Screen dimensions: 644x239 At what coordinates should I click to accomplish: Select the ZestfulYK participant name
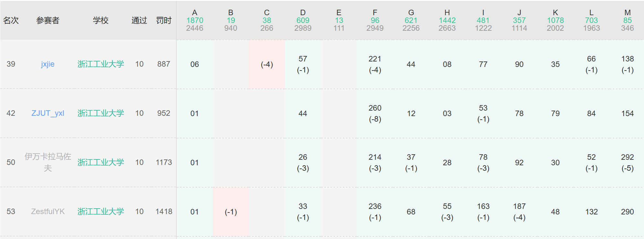48,212
